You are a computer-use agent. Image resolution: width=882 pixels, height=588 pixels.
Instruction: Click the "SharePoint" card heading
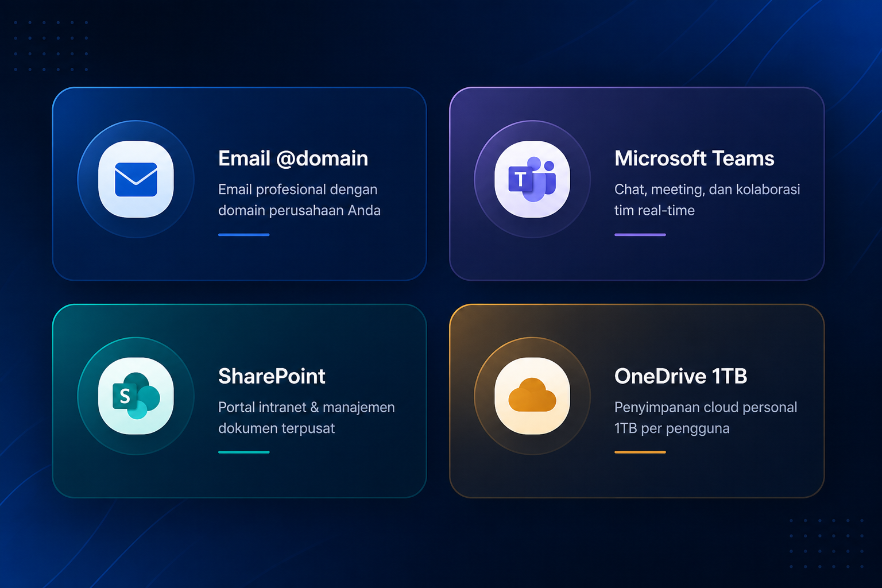click(272, 376)
